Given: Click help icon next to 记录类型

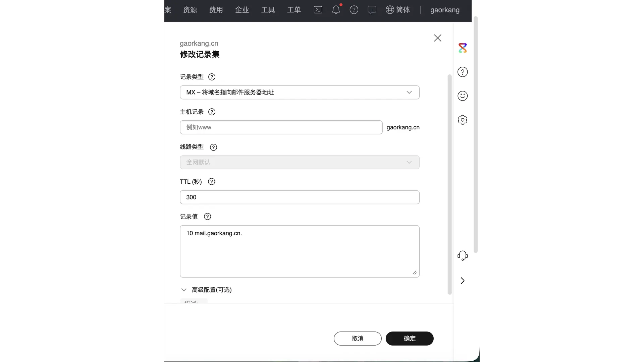Looking at the screenshot, I should 212,77.
